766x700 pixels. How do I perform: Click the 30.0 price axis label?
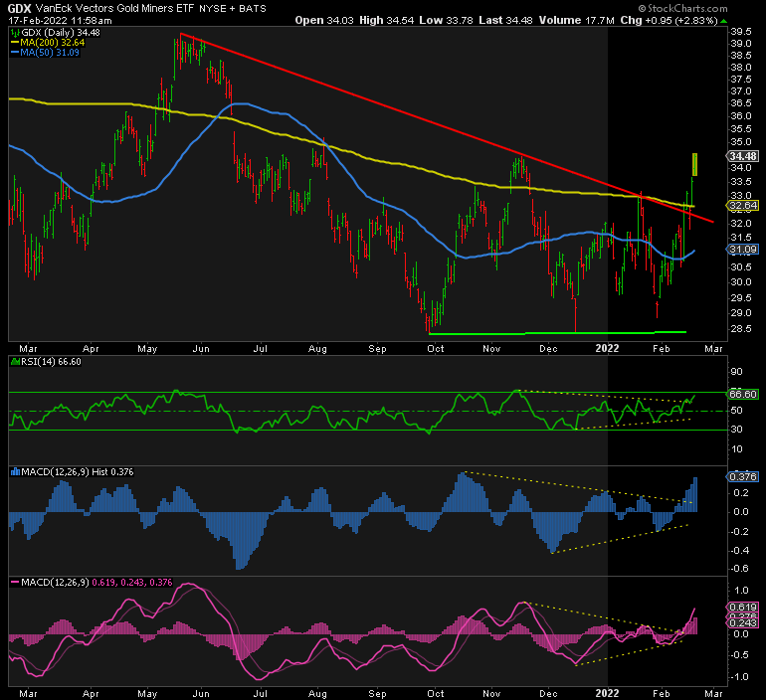point(741,282)
